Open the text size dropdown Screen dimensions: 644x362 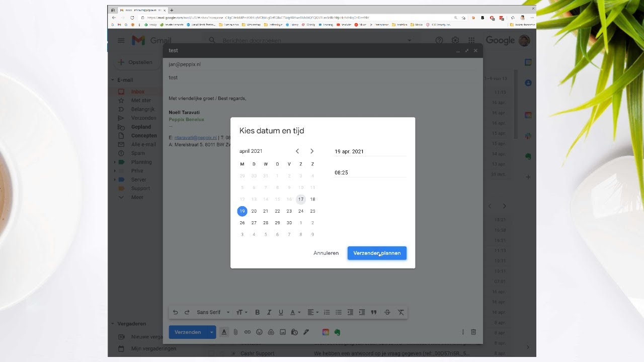coord(242,312)
